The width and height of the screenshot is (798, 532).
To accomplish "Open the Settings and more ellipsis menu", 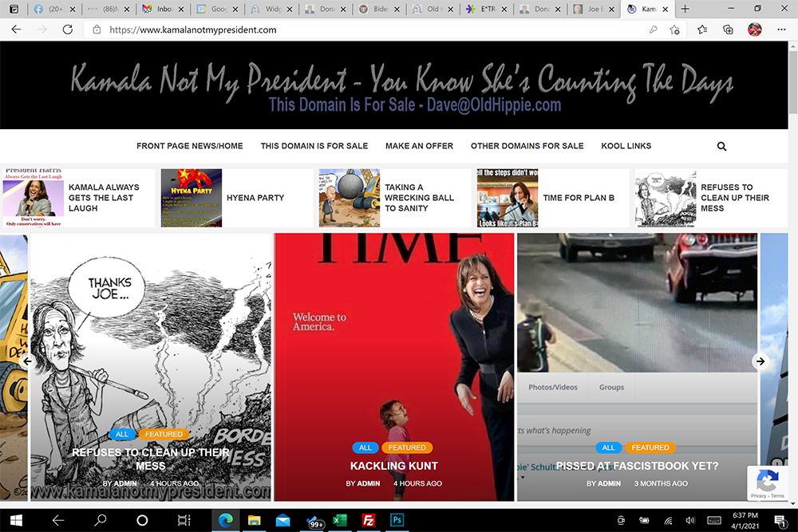I will pyautogui.click(x=782, y=30).
